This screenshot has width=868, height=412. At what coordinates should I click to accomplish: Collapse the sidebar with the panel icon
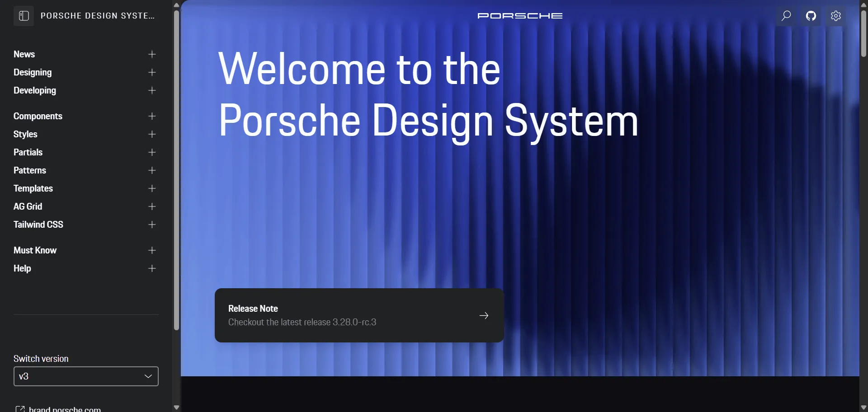click(24, 16)
